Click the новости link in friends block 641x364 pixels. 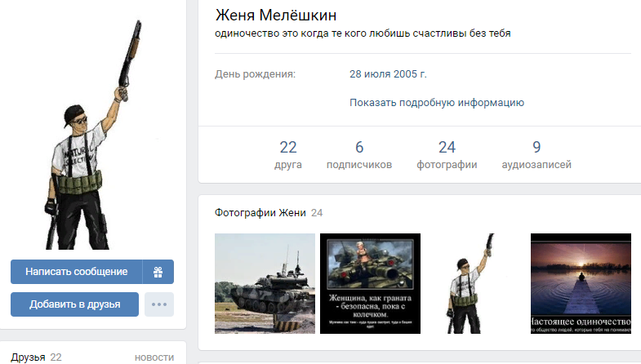click(154, 357)
